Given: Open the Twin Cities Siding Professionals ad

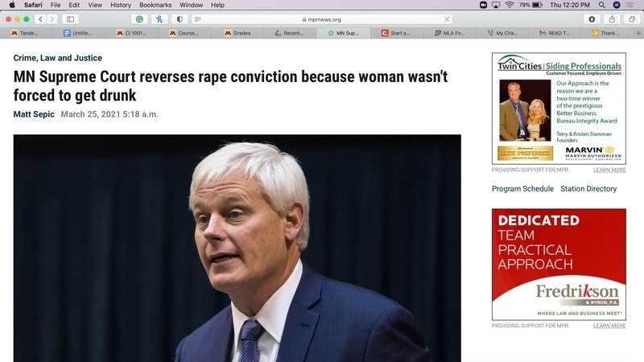Looking at the screenshot, I should point(559,109).
